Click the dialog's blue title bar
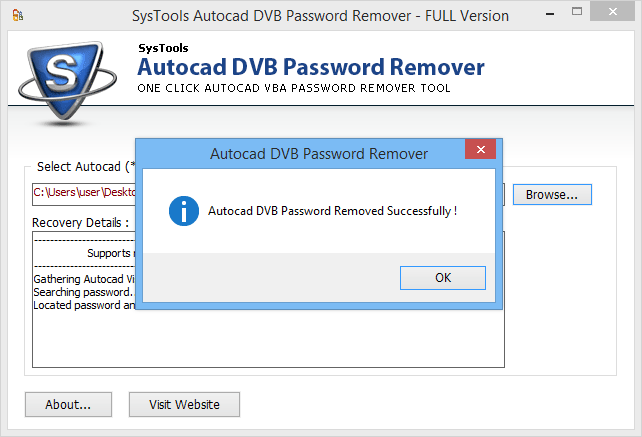This screenshot has width=642, height=437. pos(301,154)
